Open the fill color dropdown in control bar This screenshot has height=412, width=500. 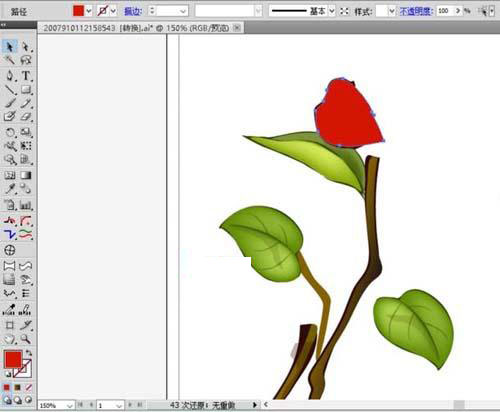coord(89,11)
